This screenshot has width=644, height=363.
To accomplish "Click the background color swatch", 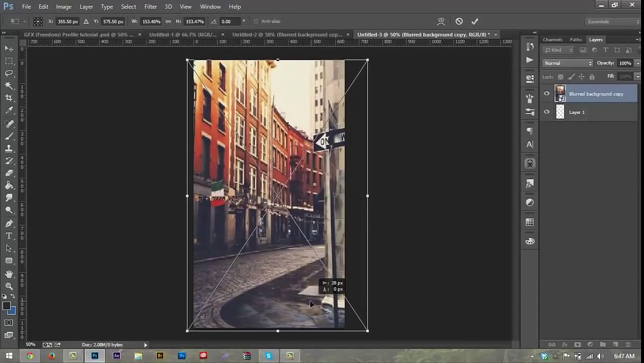I will coord(12,311).
